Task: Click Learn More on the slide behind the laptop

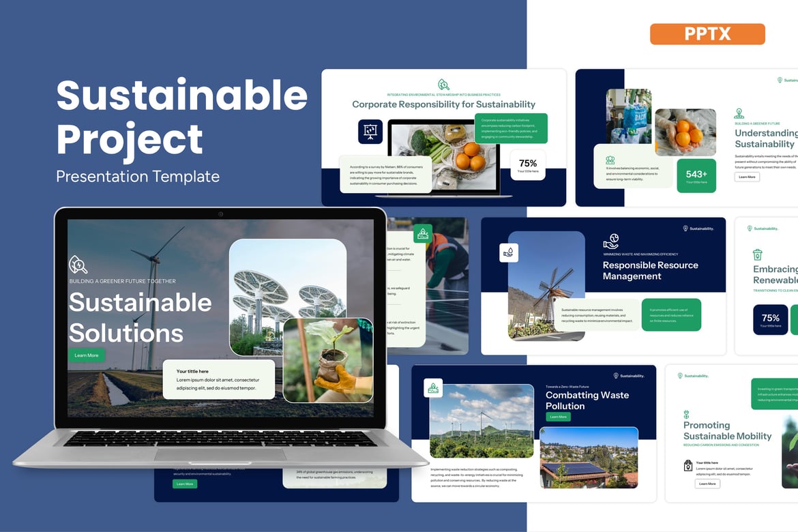Action: (185, 484)
